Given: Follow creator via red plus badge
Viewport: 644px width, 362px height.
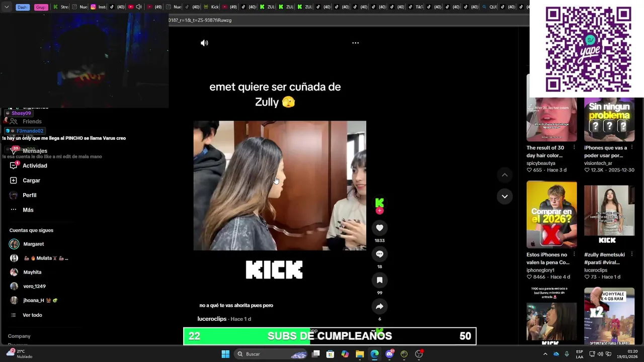Looking at the screenshot, I should click(380, 211).
